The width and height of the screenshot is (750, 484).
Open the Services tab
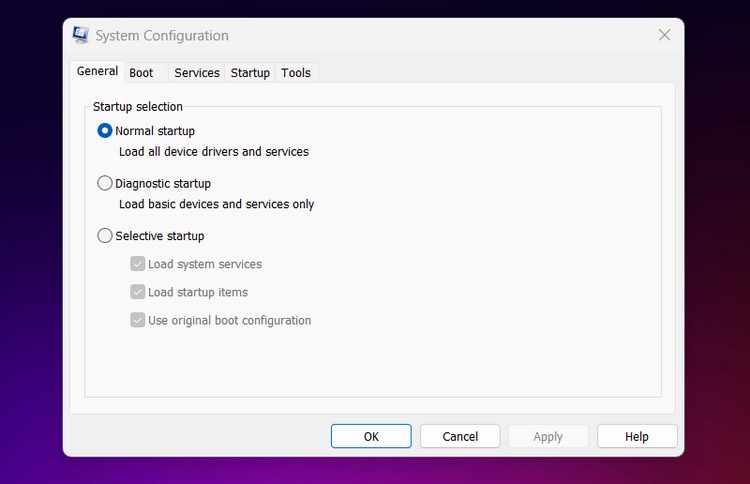pyautogui.click(x=197, y=73)
